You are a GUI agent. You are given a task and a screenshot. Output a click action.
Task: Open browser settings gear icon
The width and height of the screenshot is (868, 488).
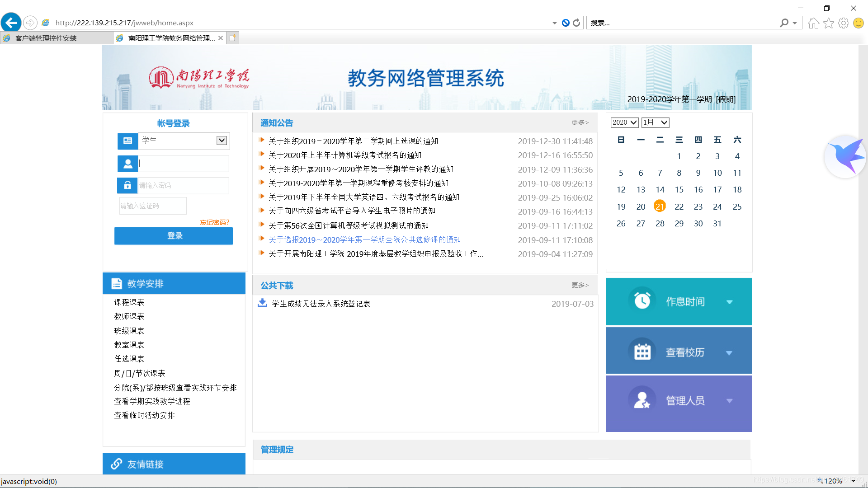click(x=844, y=23)
